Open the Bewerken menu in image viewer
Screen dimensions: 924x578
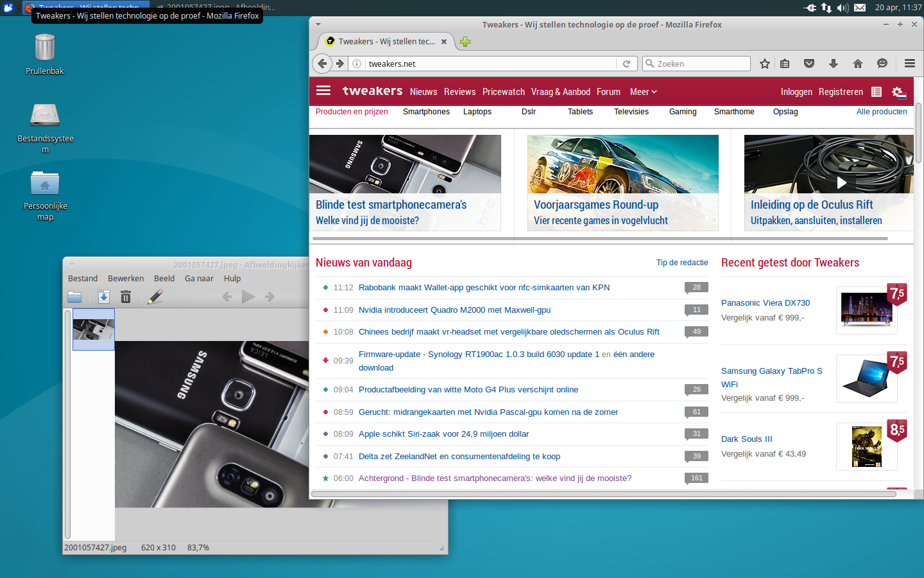tap(126, 278)
